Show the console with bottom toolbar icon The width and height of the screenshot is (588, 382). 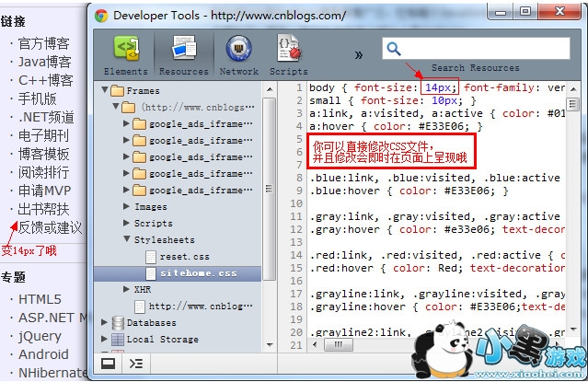pyautogui.click(x=136, y=364)
